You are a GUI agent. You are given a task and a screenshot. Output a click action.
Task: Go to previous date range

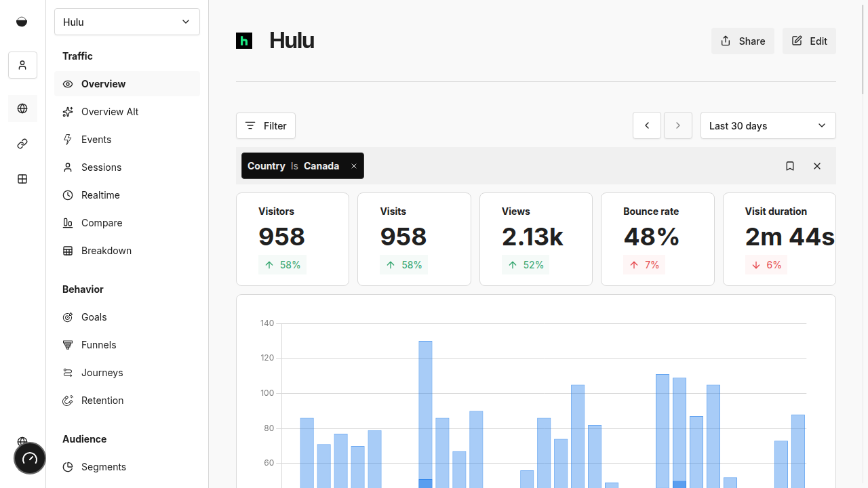tap(647, 125)
